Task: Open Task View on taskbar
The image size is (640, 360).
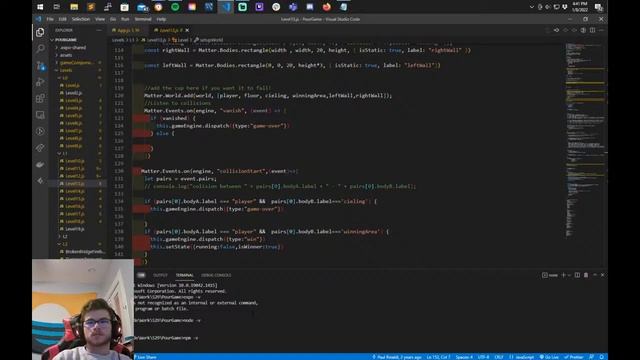Action: click(x=57, y=7)
